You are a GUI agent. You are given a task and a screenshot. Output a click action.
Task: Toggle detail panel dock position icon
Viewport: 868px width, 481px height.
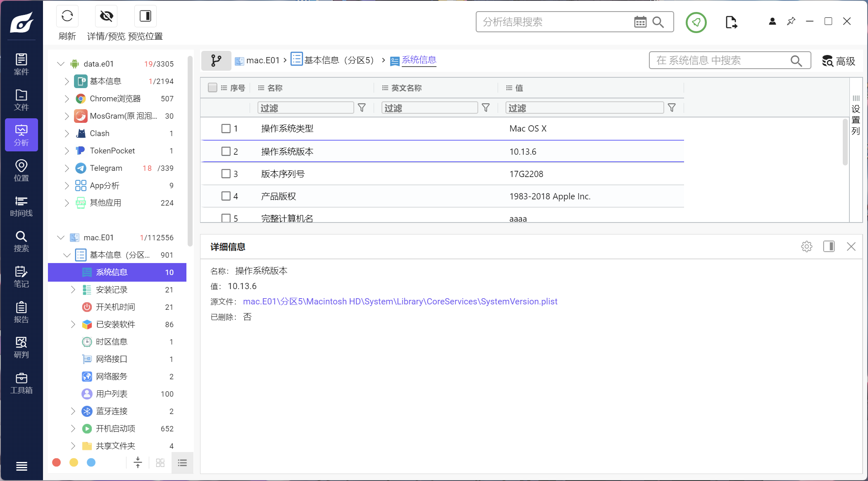point(829,246)
